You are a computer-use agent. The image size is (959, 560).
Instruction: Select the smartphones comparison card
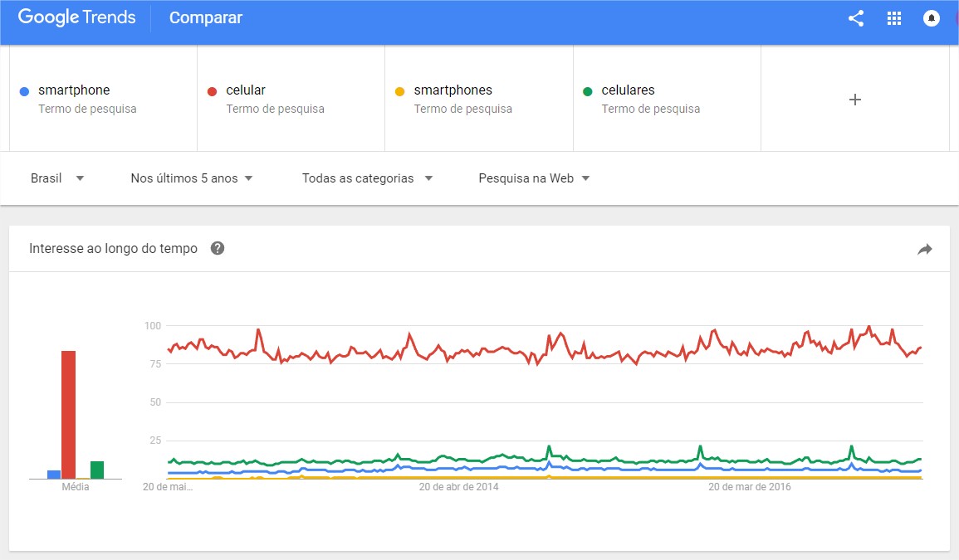(x=478, y=98)
